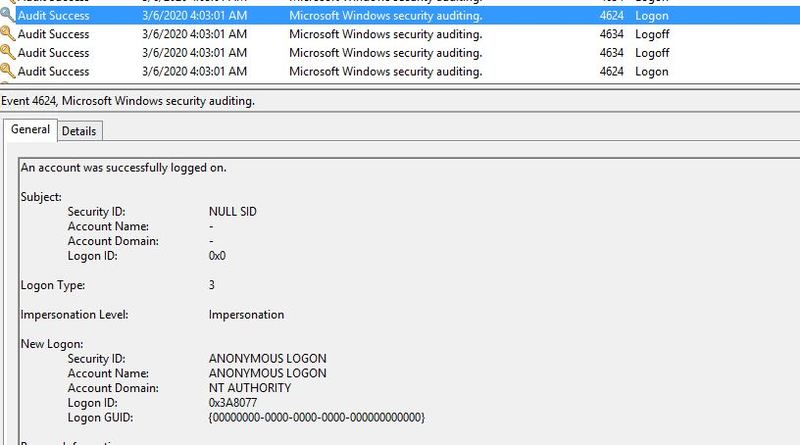The width and height of the screenshot is (800, 445).
Task: Click the key icon of the highlighted Logon event
Action: point(7,14)
